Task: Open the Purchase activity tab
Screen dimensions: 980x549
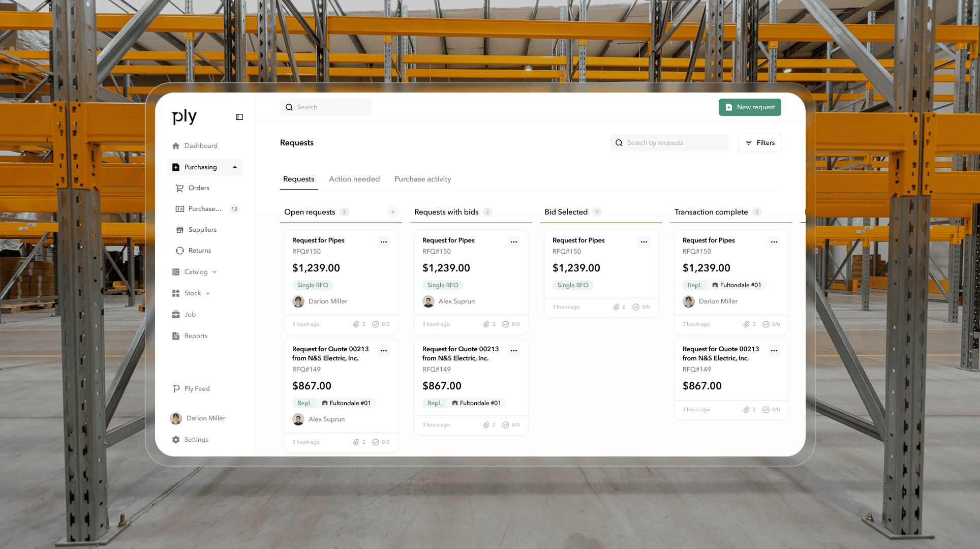Action: (422, 178)
